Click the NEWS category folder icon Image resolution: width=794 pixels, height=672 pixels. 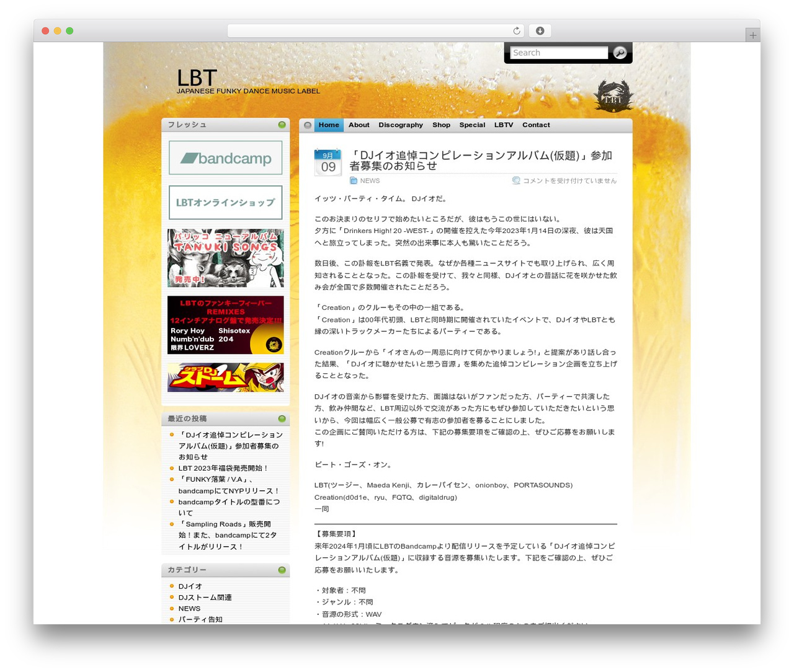tap(354, 180)
